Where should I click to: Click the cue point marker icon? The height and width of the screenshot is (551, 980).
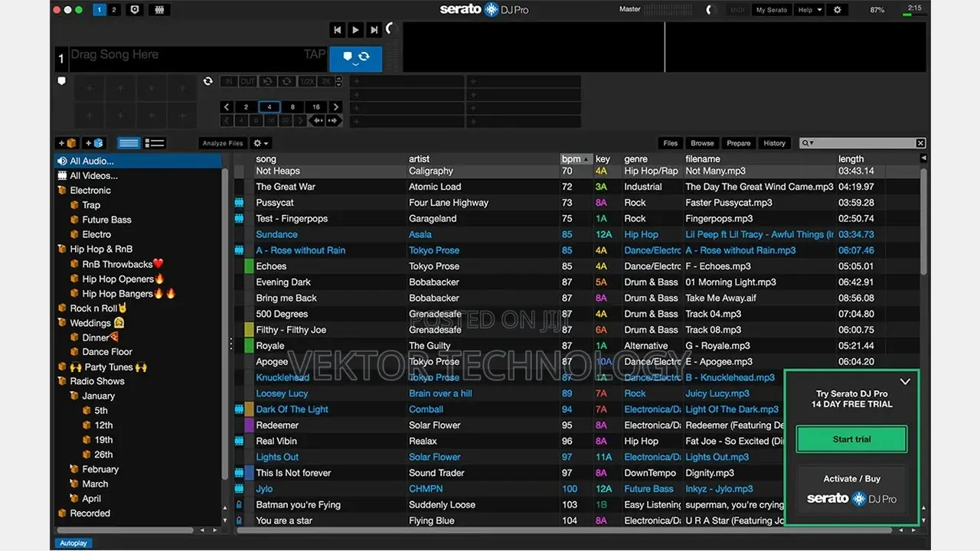[x=62, y=80]
